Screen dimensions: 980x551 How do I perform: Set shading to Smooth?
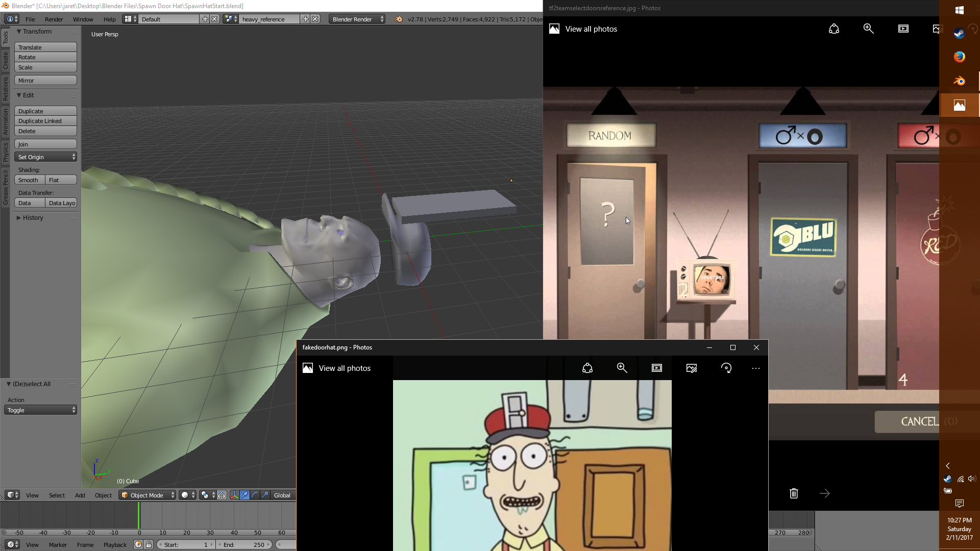29,180
